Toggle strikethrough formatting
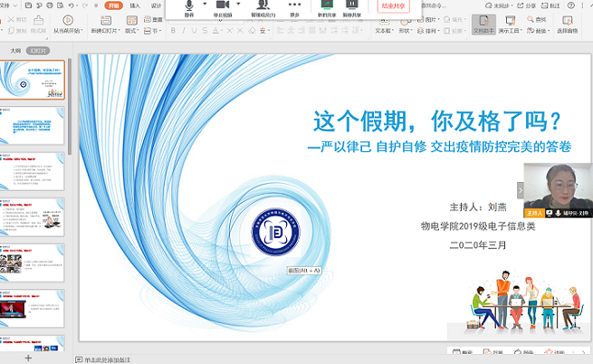The width and height of the screenshot is (593, 364). 205,31
